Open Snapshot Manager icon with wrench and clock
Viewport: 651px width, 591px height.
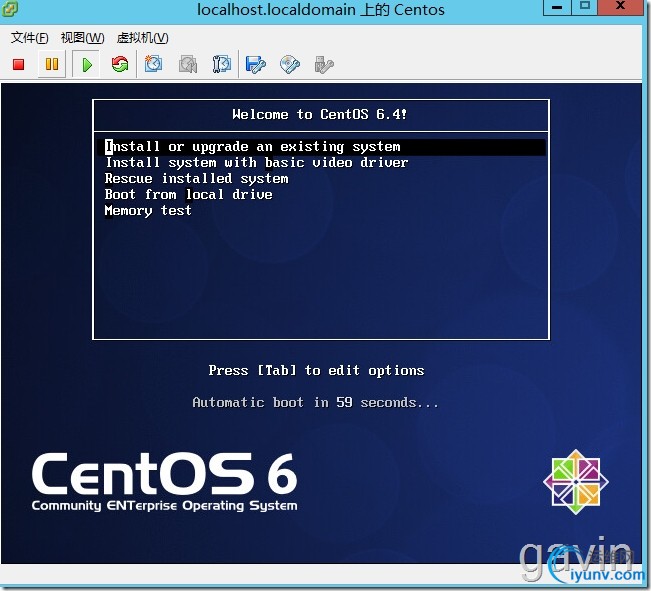point(222,64)
